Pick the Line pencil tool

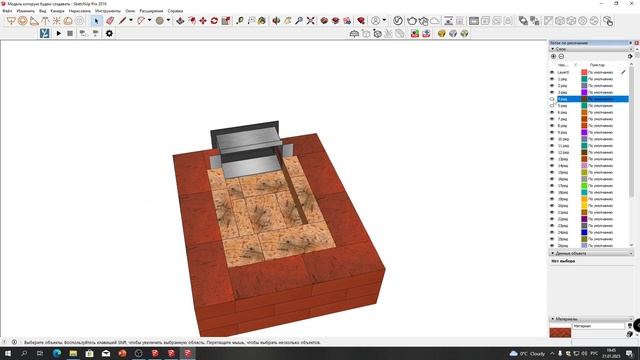[122, 21]
